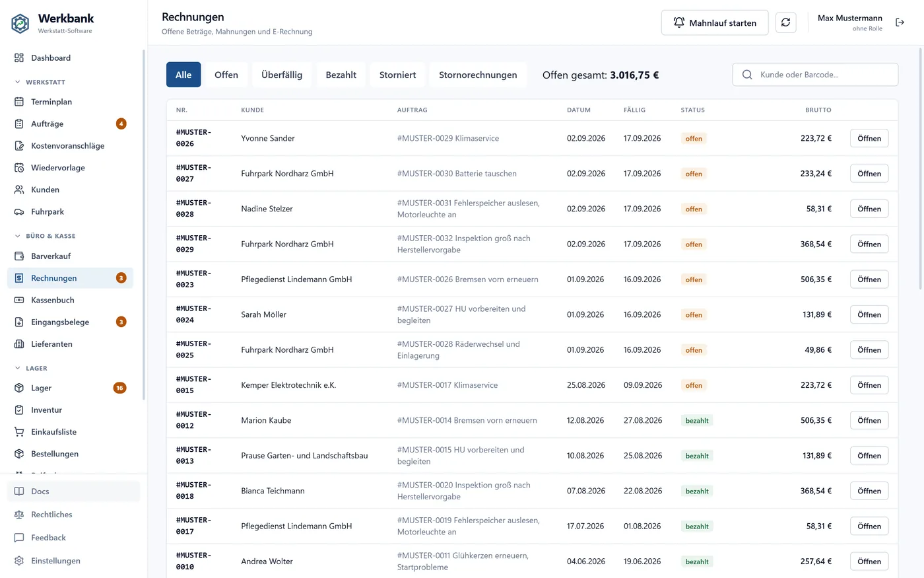
Task: Click the Einstellungen gear icon
Action: [x=19, y=561]
